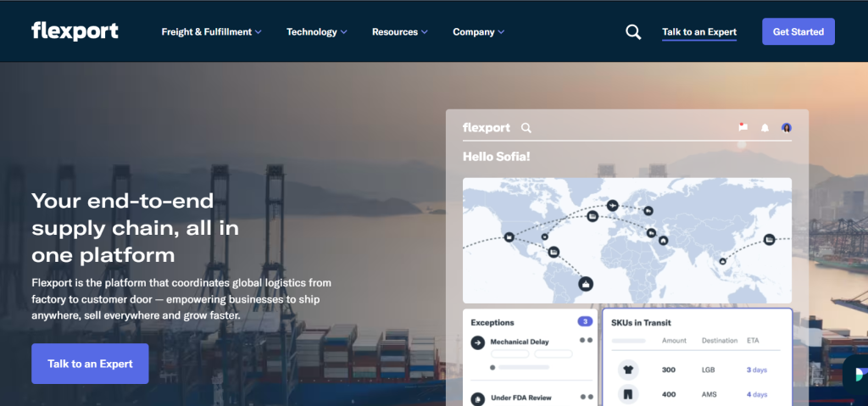This screenshot has height=406, width=868.
Task: Click the 'Exceptions' heading
Action: (492, 322)
